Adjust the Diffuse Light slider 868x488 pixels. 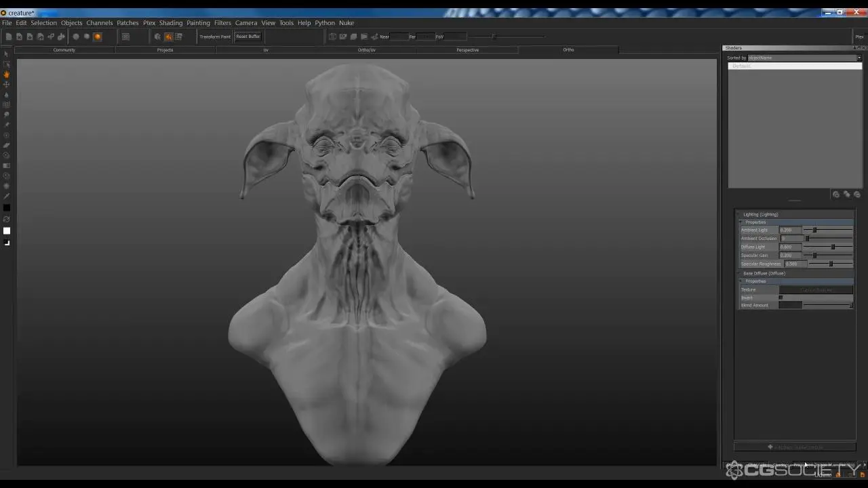pos(833,247)
